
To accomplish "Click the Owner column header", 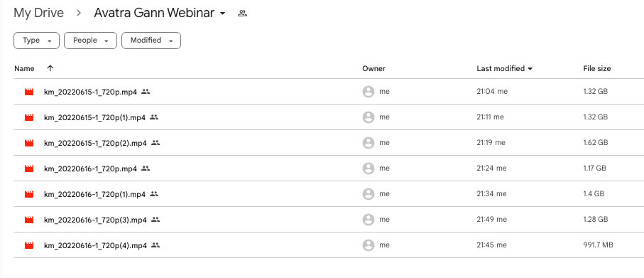I will [373, 69].
